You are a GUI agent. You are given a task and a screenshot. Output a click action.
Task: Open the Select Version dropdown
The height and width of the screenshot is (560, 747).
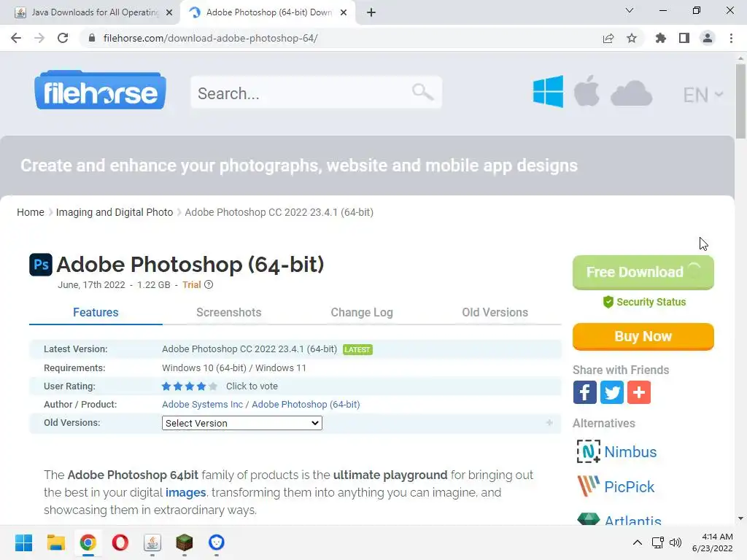242,423
